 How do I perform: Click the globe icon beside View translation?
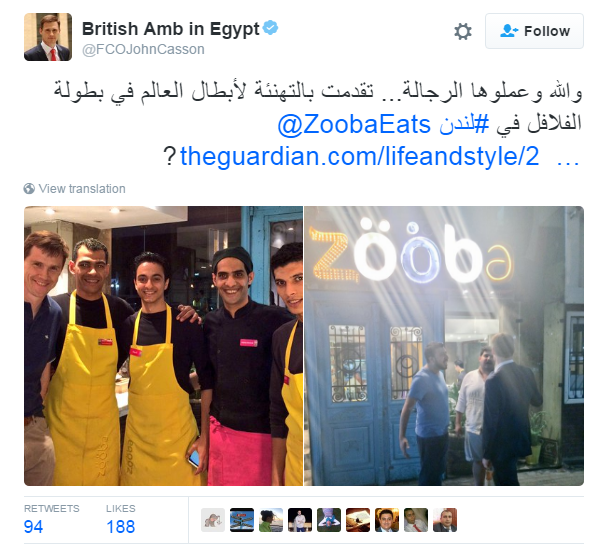(x=29, y=188)
